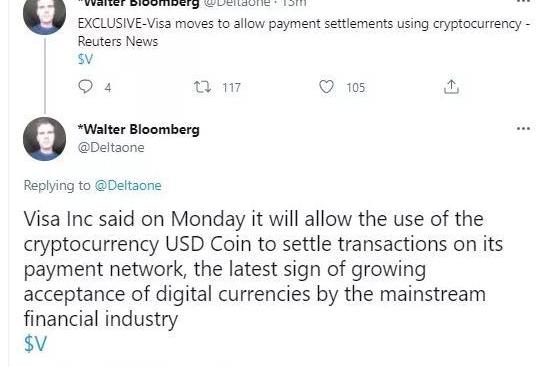Open more options on Walter Bloomberg reply
Viewport: 545px width, 367px height.
523,129
